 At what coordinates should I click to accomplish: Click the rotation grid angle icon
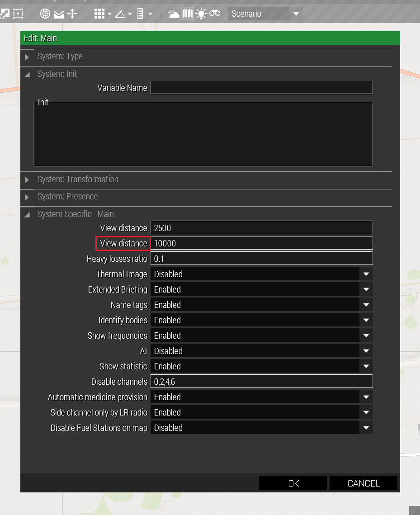coord(120,14)
